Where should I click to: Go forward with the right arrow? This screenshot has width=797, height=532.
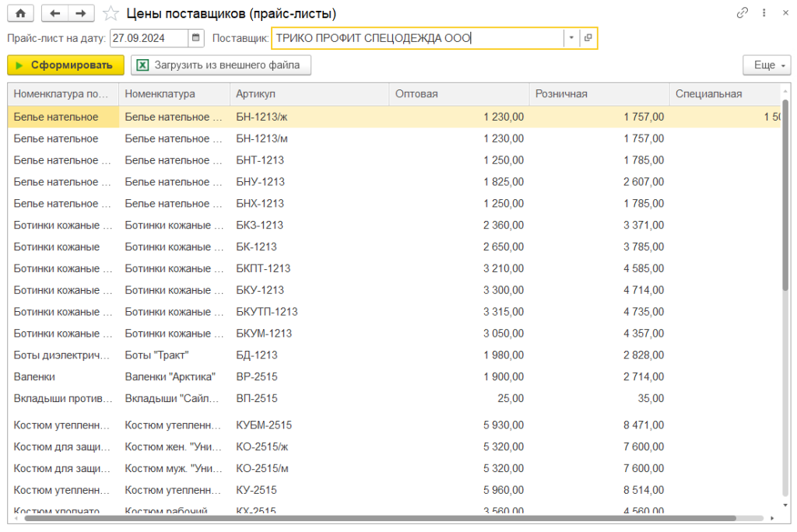tap(81, 13)
